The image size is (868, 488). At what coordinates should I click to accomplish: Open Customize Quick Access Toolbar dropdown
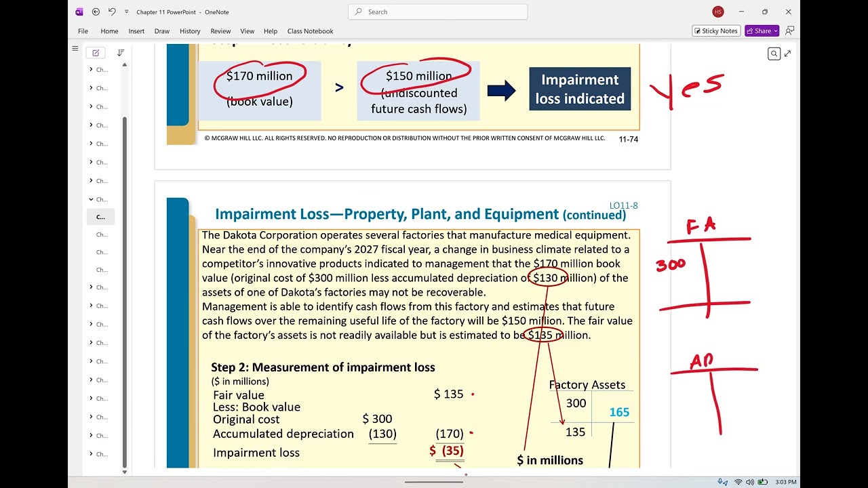(126, 12)
